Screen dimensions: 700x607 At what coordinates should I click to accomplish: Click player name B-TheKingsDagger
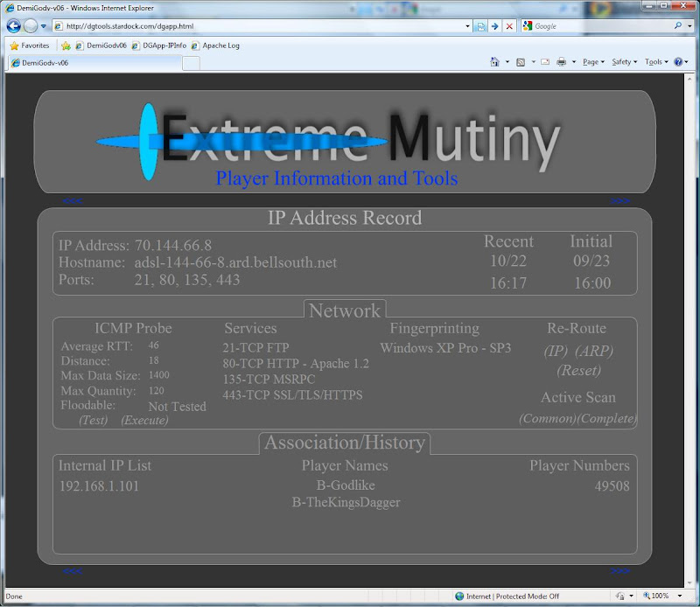[346, 502]
